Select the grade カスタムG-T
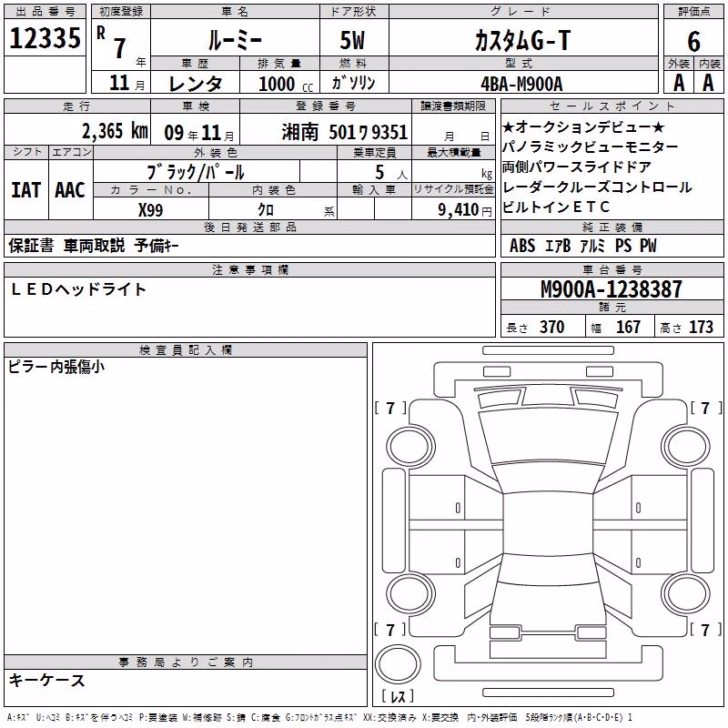This screenshot has height=728, width=728. coord(522,40)
